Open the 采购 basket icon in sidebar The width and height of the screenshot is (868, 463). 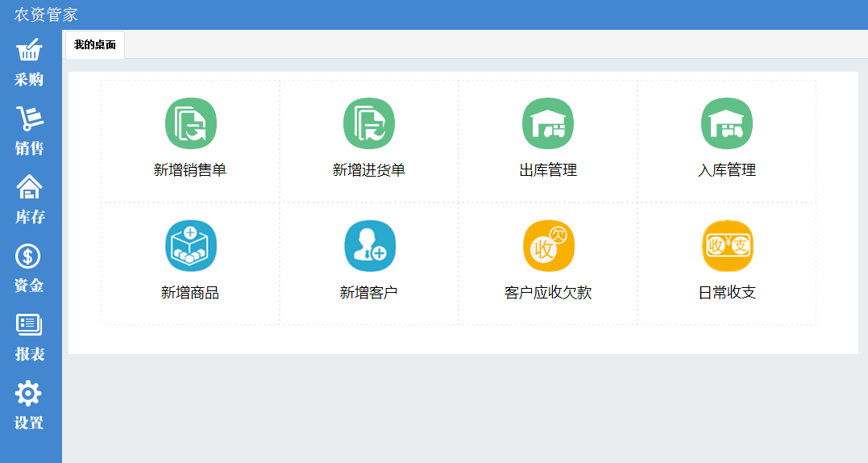(29, 51)
